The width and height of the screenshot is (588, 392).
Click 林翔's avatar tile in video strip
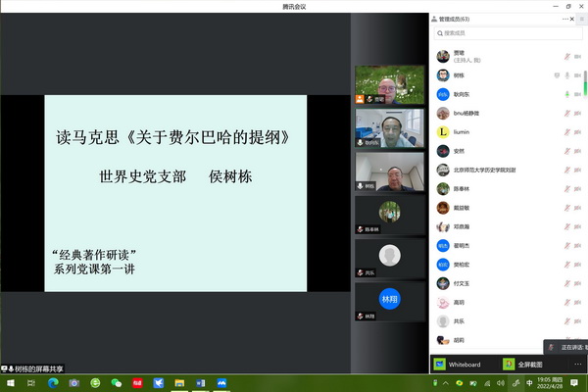(x=389, y=301)
